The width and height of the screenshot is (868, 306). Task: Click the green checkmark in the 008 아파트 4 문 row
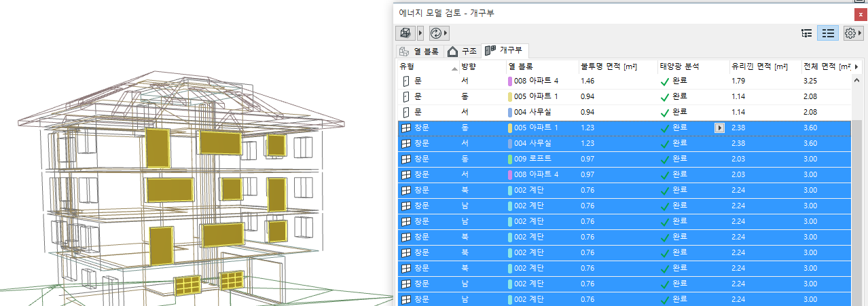click(665, 81)
